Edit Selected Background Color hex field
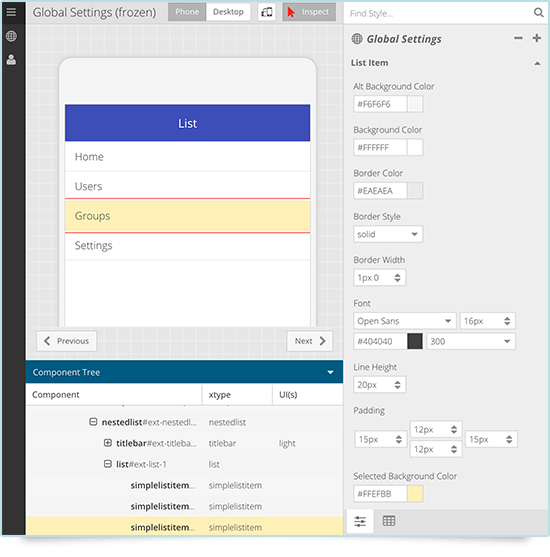 pos(380,494)
